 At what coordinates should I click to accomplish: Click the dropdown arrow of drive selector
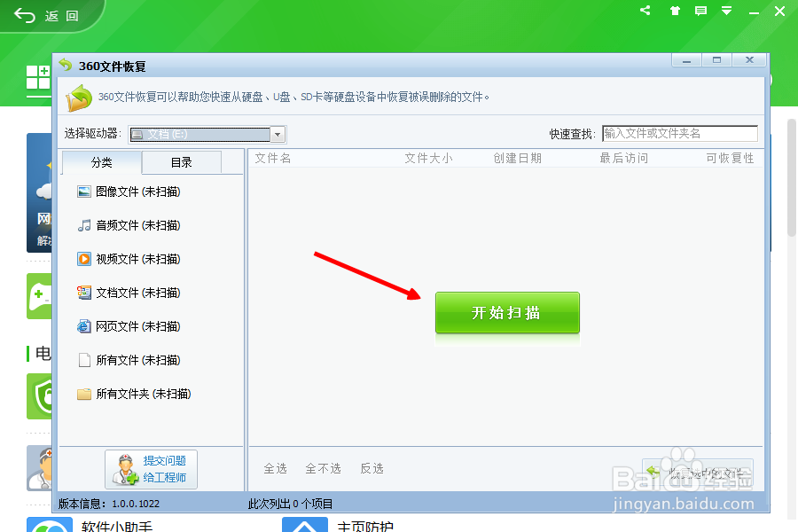click(278, 135)
